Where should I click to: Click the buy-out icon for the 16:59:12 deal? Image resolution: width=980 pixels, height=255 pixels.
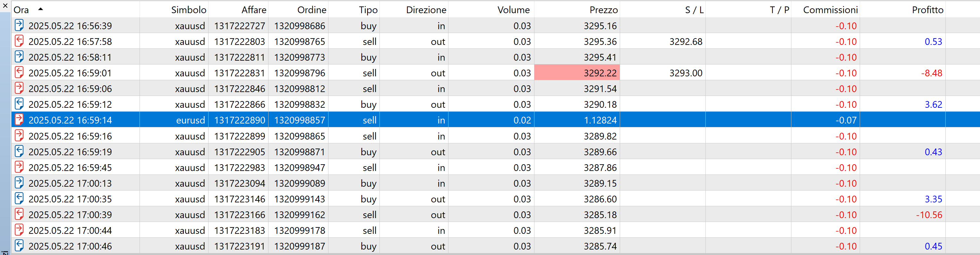tap(19, 104)
